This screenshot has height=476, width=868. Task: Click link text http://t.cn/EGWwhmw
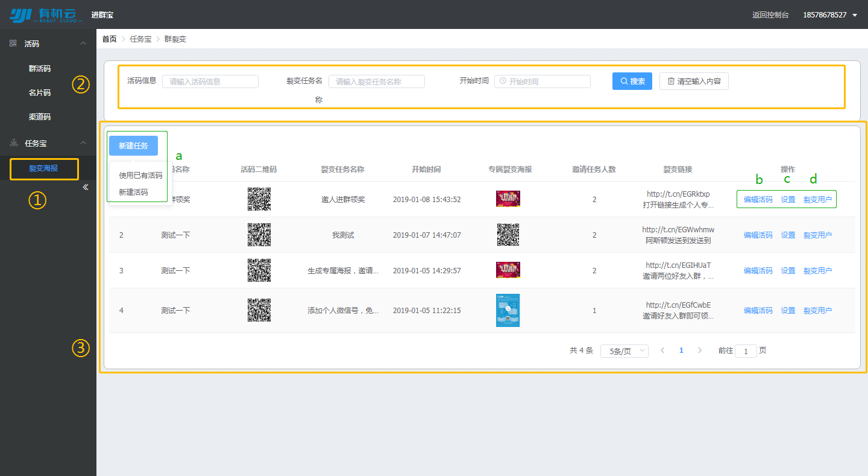click(x=678, y=230)
